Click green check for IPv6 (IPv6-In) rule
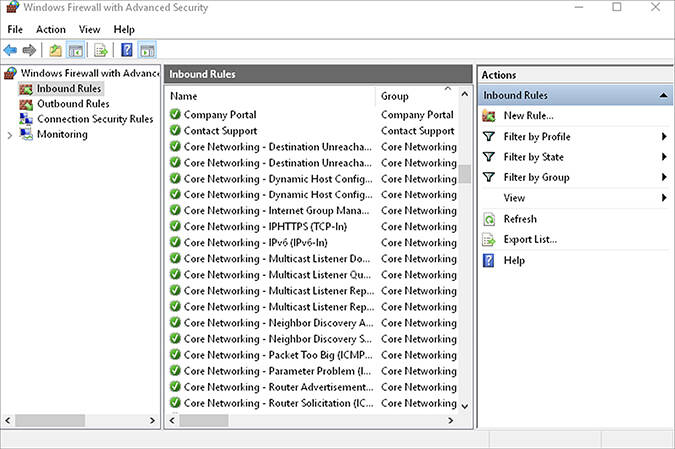Screen dimensions: 675x449 click(x=175, y=242)
